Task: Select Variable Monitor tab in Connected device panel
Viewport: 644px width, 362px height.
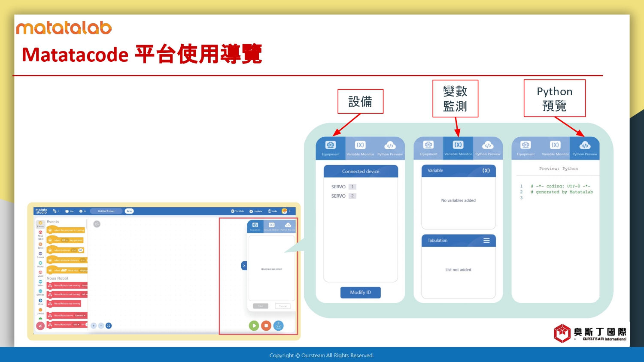Action: pos(360,148)
